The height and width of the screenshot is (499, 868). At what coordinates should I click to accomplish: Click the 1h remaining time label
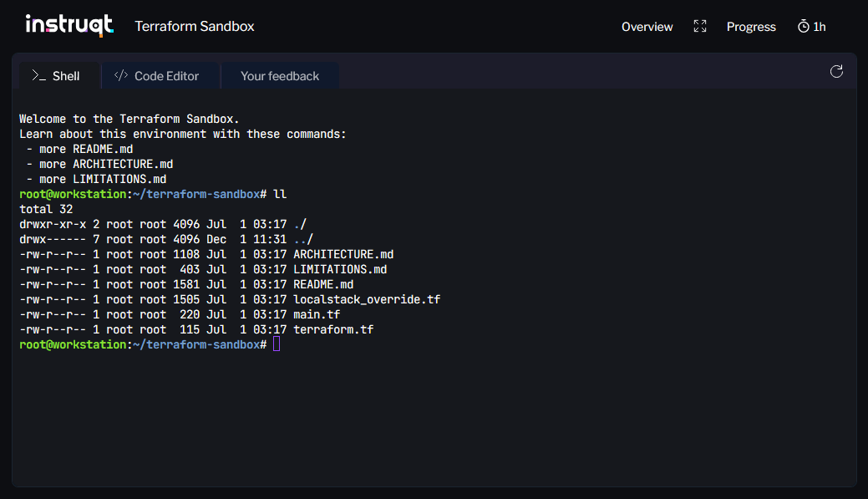pos(820,27)
